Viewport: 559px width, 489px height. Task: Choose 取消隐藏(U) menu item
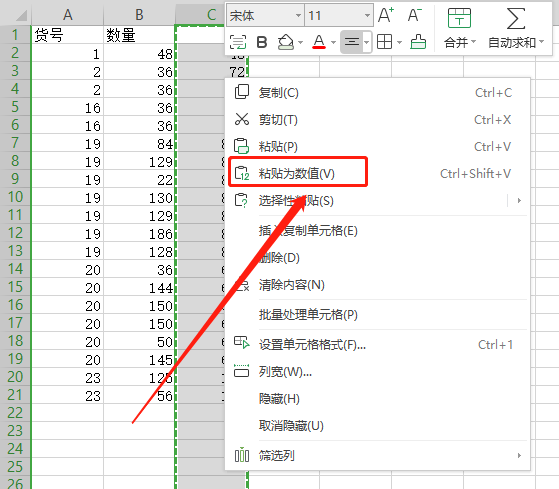378,425
